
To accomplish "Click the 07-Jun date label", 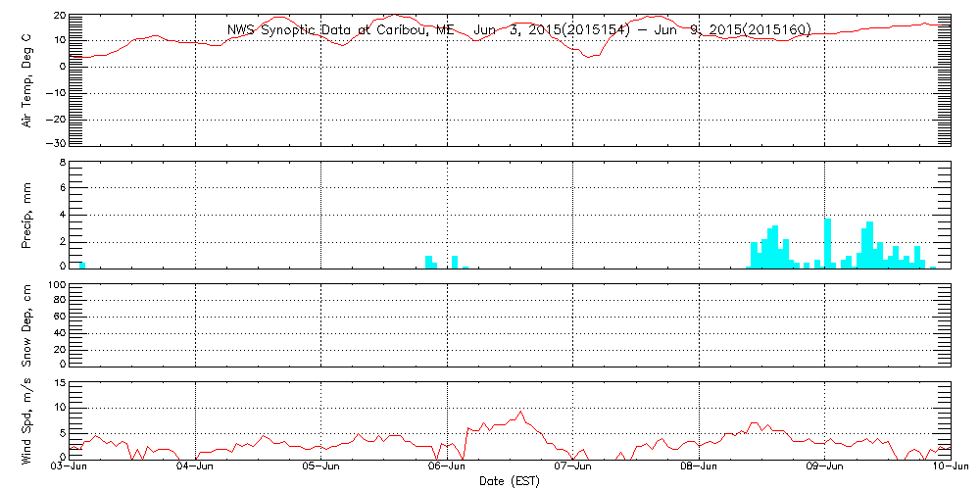I will tap(573, 467).
